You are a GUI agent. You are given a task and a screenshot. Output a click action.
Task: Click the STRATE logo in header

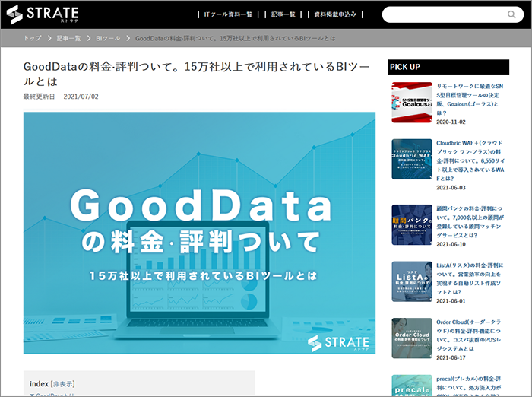[x=43, y=14]
